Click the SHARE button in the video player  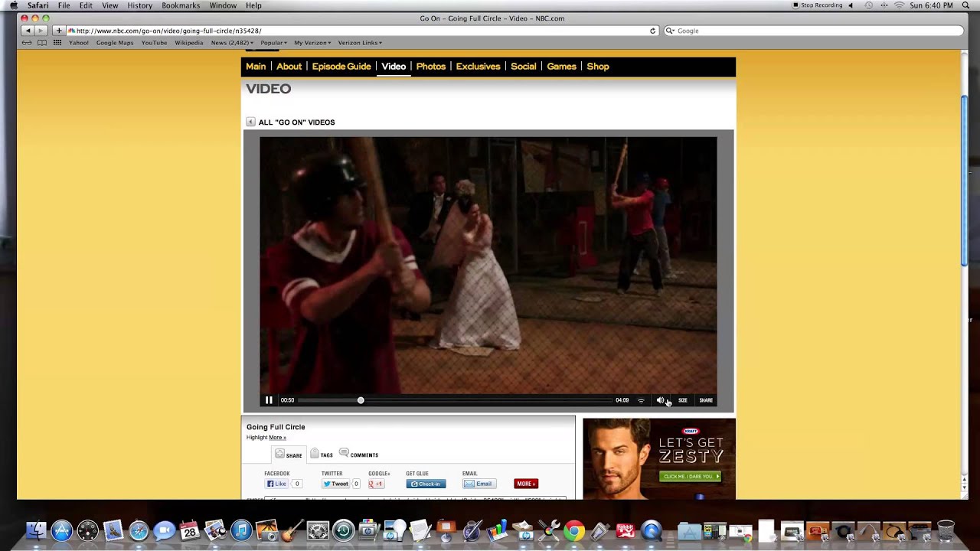coord(706,400)
